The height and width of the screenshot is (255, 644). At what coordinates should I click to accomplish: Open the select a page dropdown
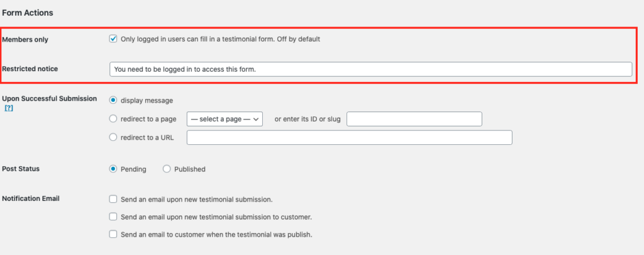[x=225, y=119]
